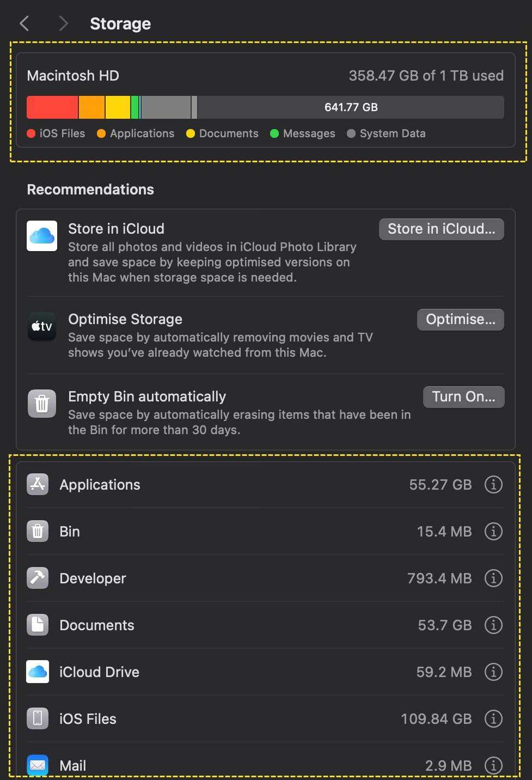Screen dimensions: 532x780
Task: Open Mail storage info button
Action: point(493,765)
